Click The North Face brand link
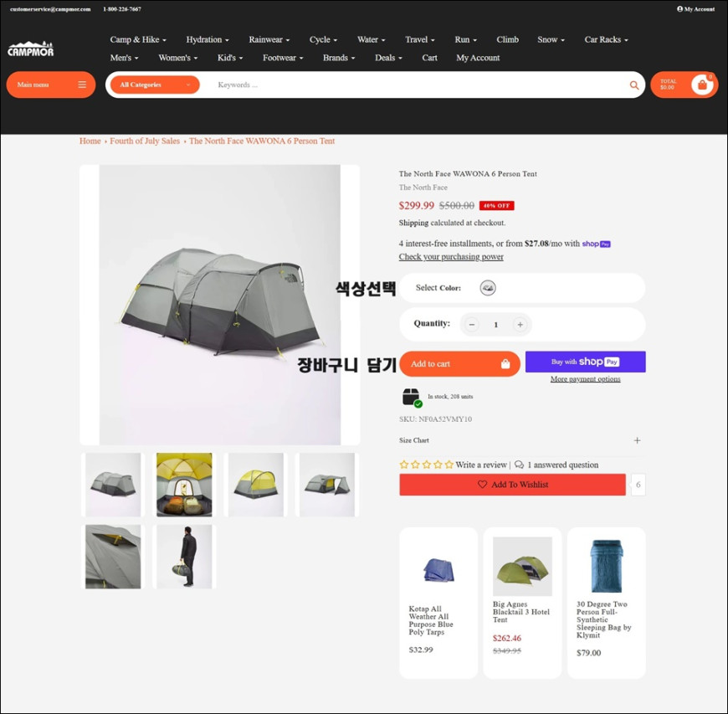728x714 pixels. [423, 187]
